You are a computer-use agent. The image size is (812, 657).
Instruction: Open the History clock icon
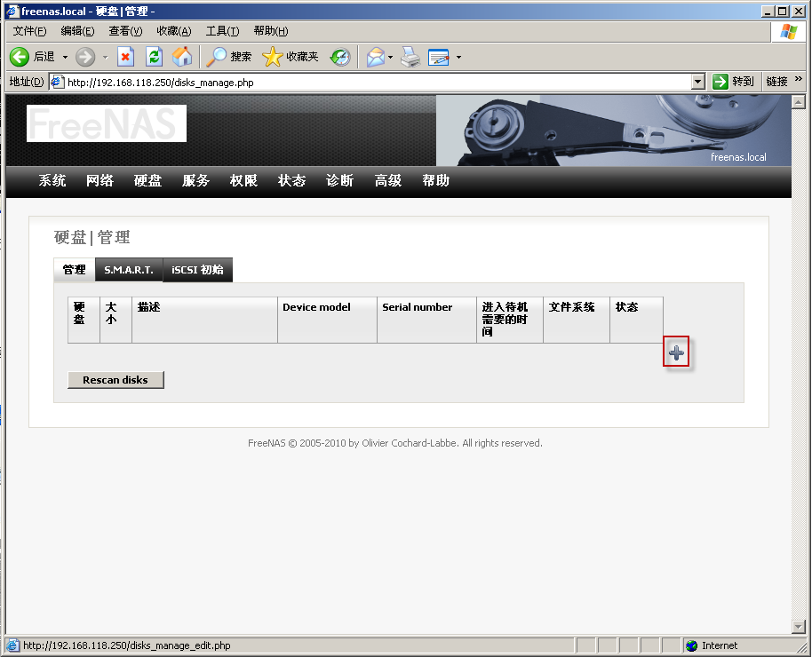[x=340, y=57]
